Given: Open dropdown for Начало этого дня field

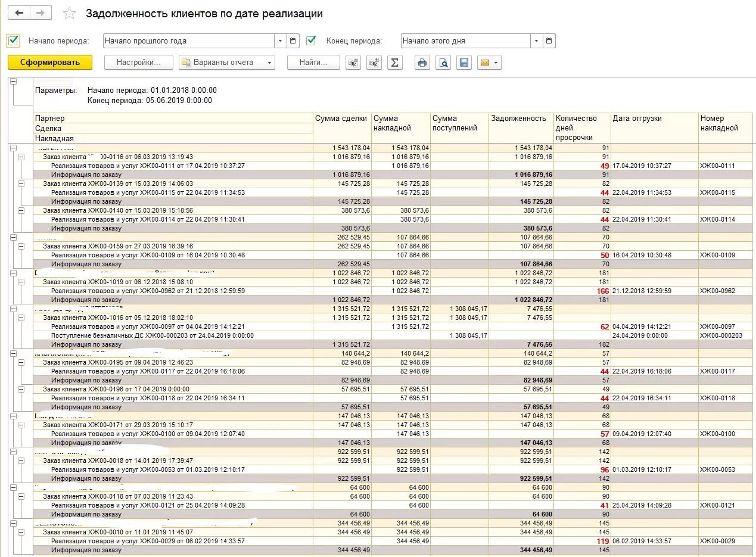Looking at the screenshot, I should pyautogui.click(x=537, y=41).
